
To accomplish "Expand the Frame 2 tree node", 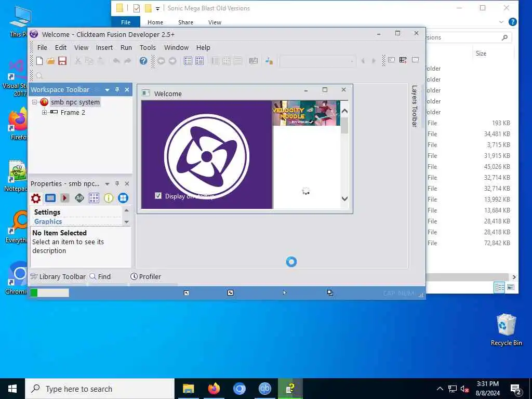I will tap(45, 112).
